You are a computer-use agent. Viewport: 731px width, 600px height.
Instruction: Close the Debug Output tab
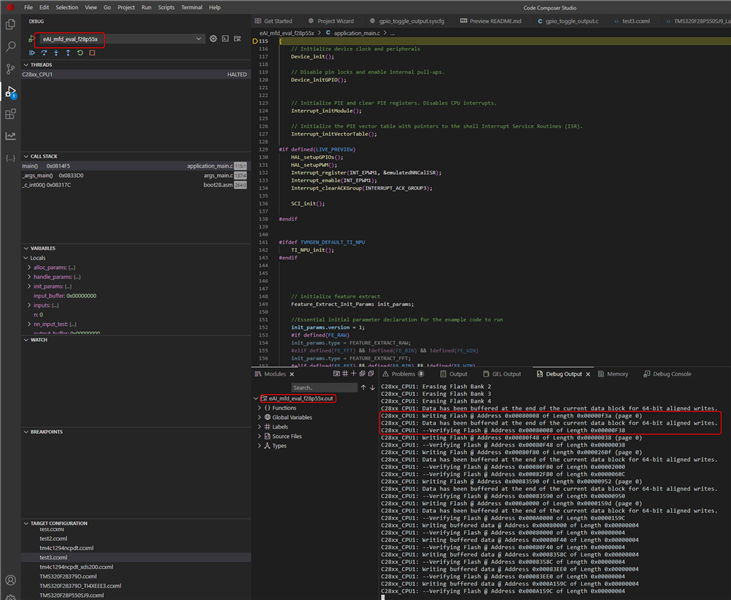pyautogui.click(x=589, y=374)
